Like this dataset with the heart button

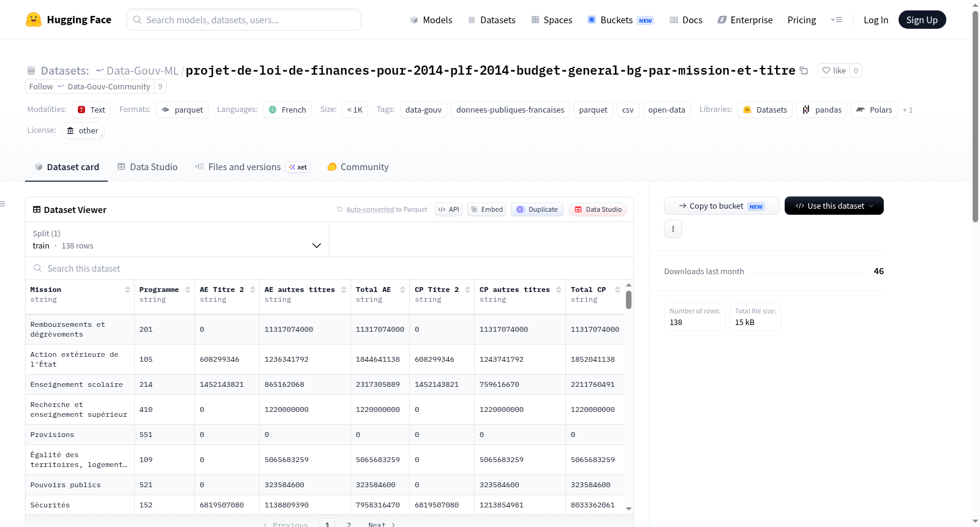coord(834,70)
